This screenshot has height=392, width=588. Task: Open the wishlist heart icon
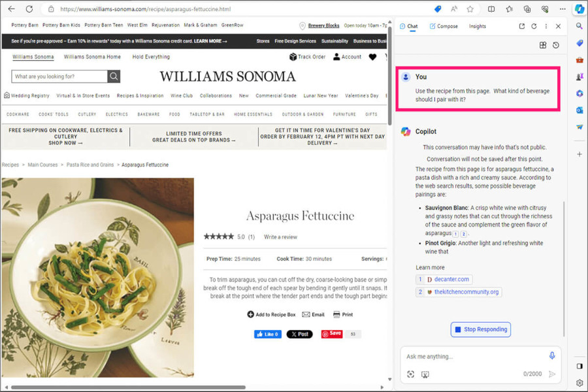pos(372,57)
